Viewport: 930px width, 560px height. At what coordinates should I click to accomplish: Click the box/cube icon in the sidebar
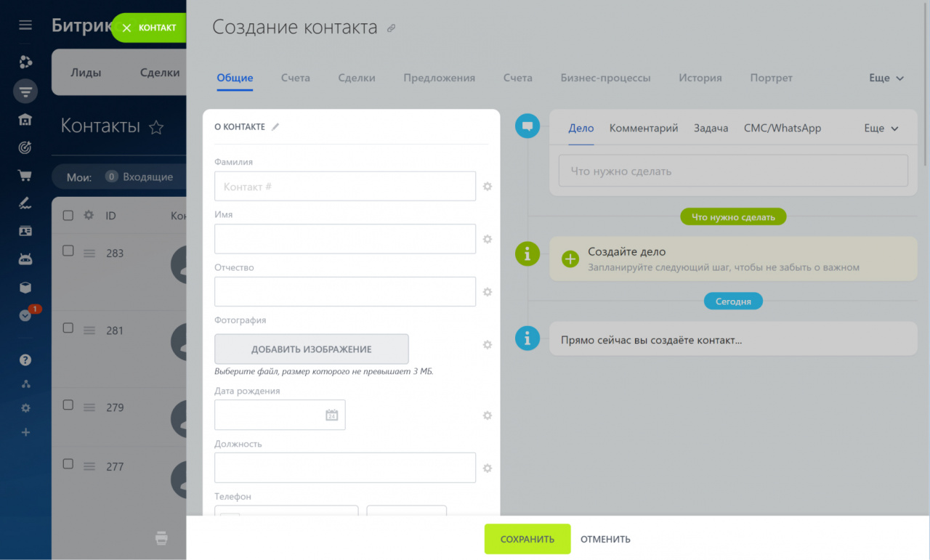[25, 288]
